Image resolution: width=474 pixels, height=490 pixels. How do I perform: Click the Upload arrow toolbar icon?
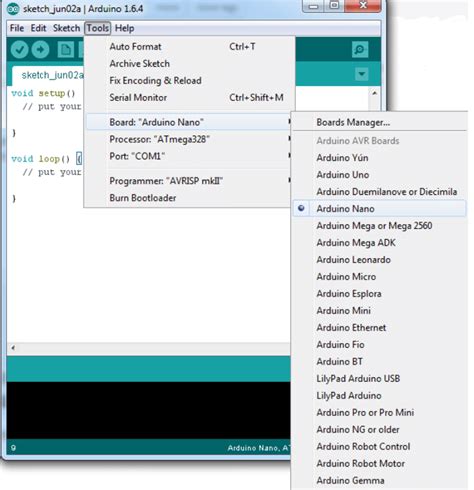[x=40, y=50]
